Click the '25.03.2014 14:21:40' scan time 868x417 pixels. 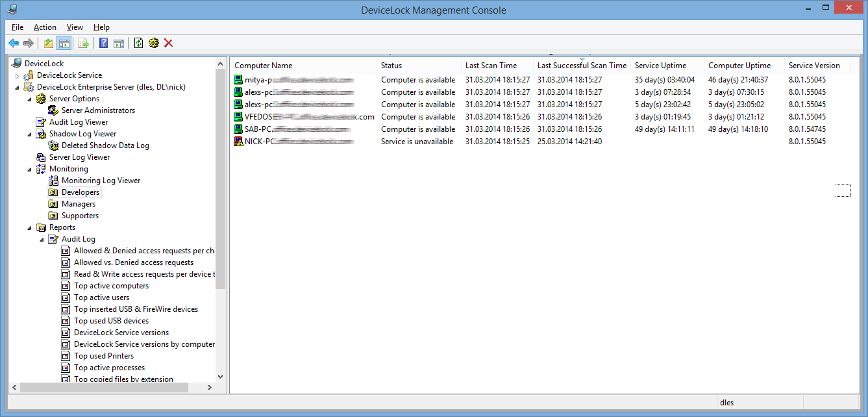(569, 142)
